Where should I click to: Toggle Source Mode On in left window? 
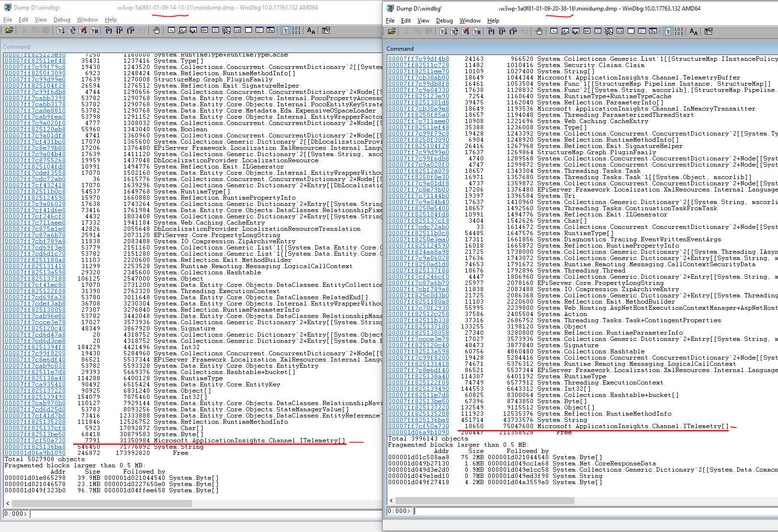[x=285, y=30]
